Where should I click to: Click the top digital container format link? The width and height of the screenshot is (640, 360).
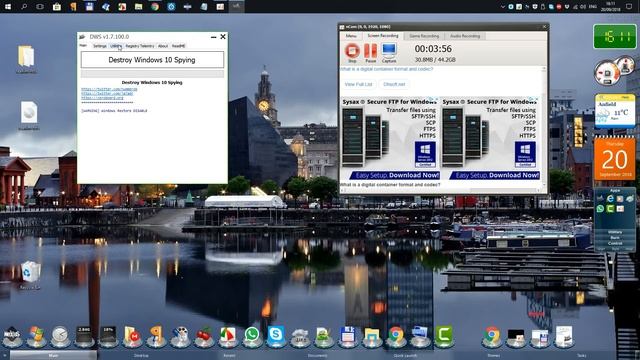click(387, 69)
